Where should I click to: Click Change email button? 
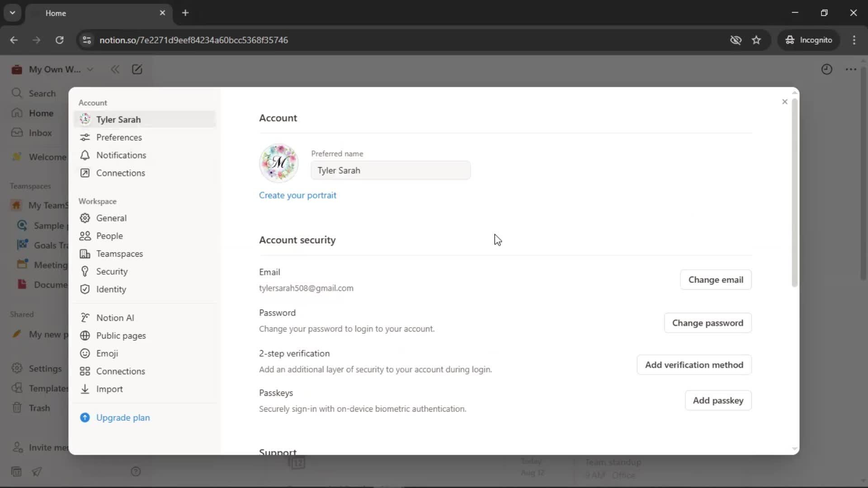click(716, 280)
